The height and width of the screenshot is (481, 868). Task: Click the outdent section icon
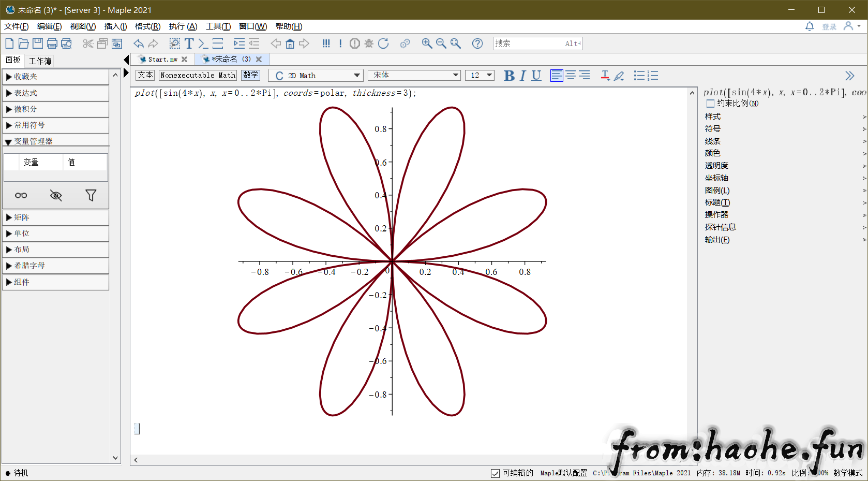click(254, 43)
